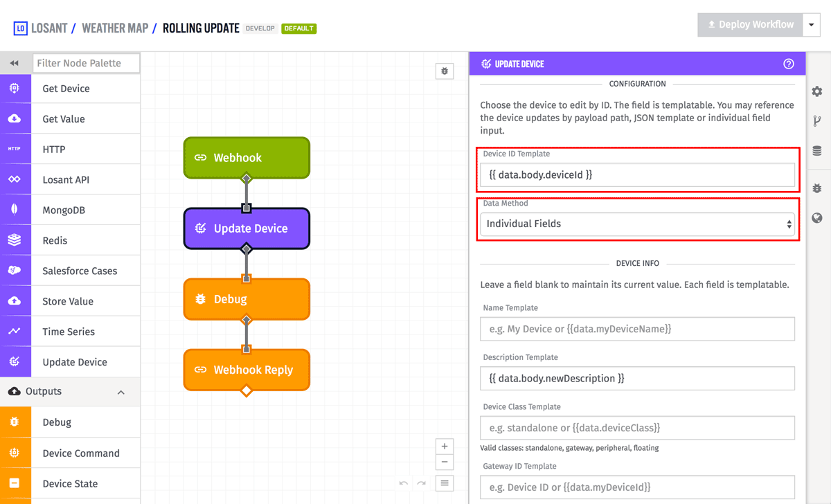The image size is (831, 504).
Task: Undo the last canvas change
Action: (x=404, y=483)
